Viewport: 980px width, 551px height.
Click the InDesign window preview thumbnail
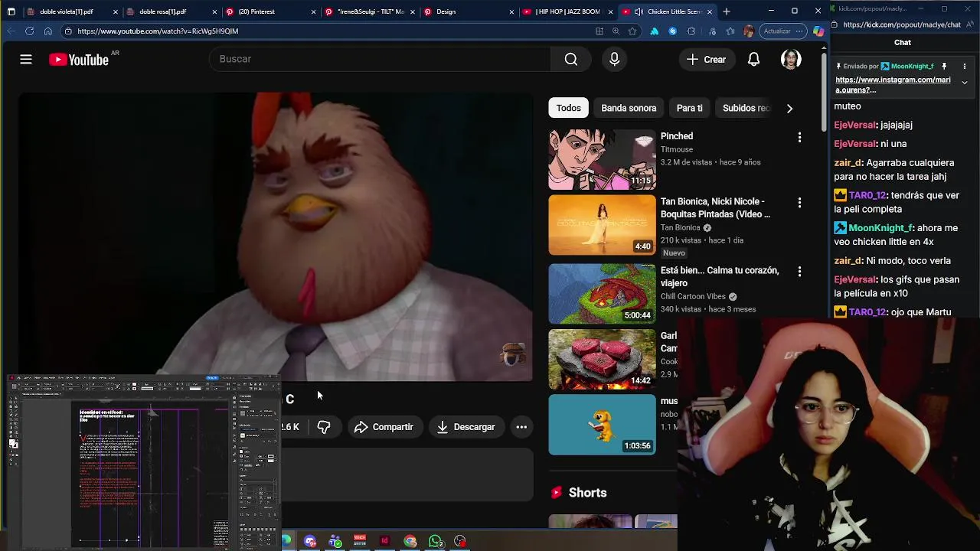click(x=143, y=461)
